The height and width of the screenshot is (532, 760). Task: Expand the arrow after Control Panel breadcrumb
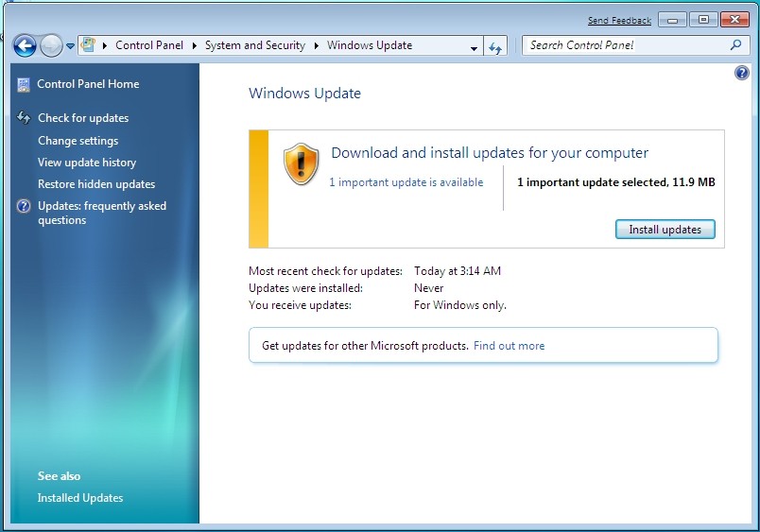195,45
